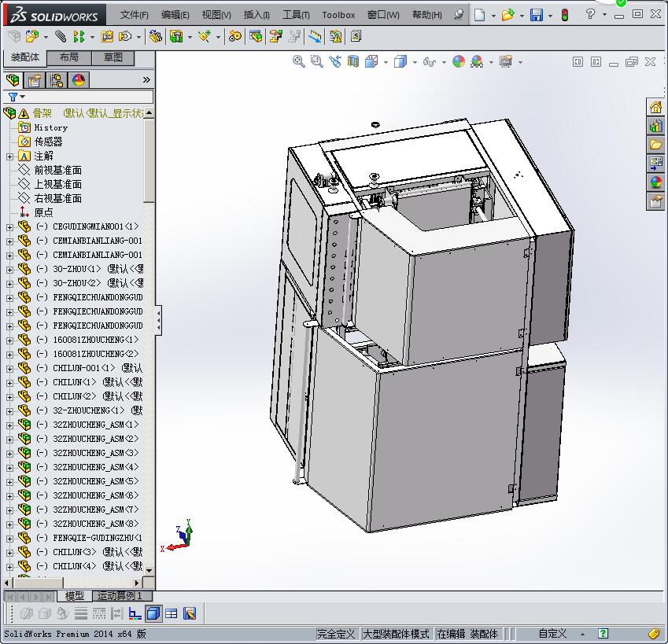
Task: Open the New document dropdown arrow
Action: point(493,16)
